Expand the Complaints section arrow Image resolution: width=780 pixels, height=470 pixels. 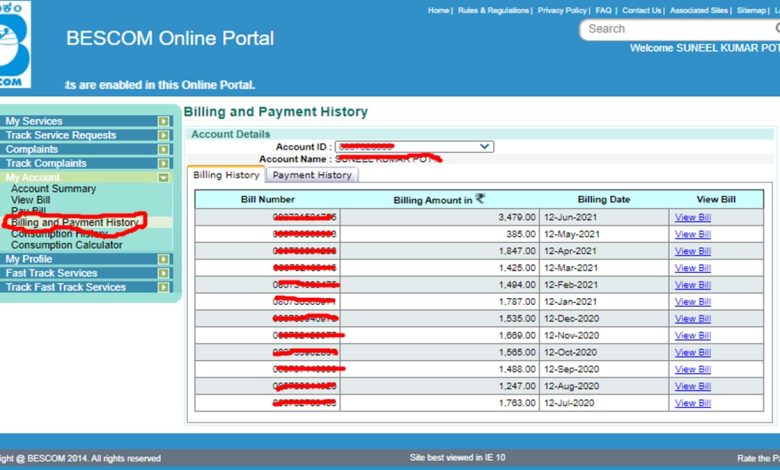[164, 149]
